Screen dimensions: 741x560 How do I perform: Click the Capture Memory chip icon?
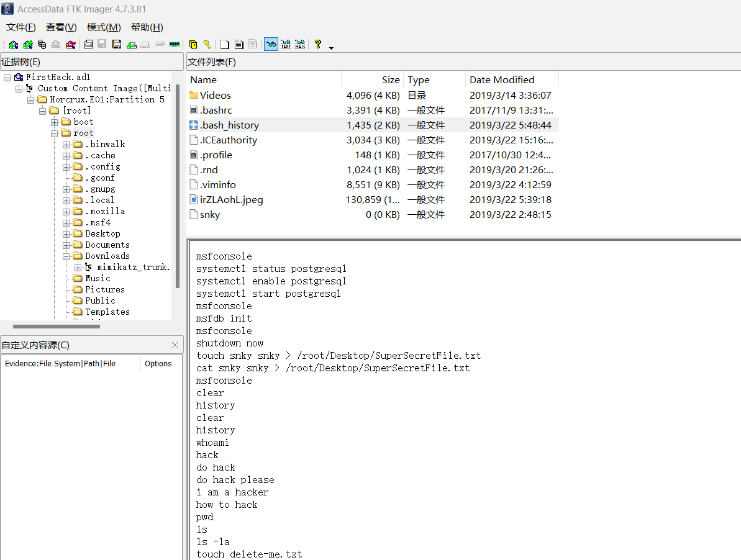coord(175,44)
